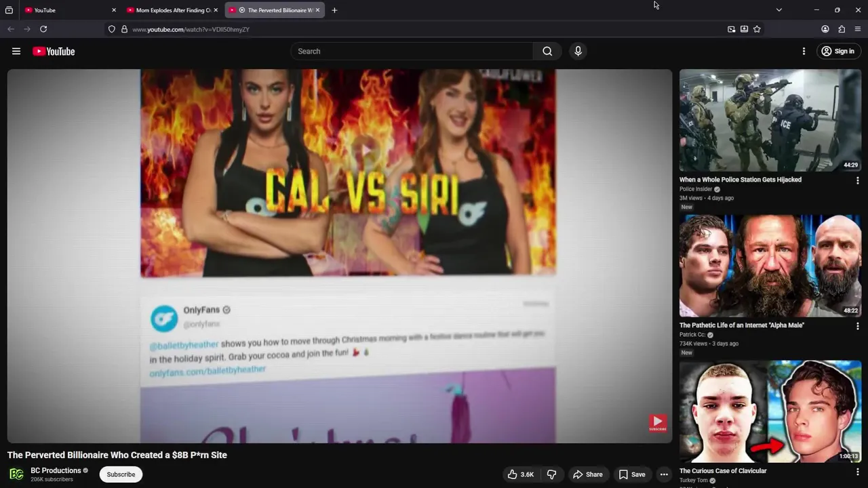Start voice search with the microphone icon

click(578, 52)
